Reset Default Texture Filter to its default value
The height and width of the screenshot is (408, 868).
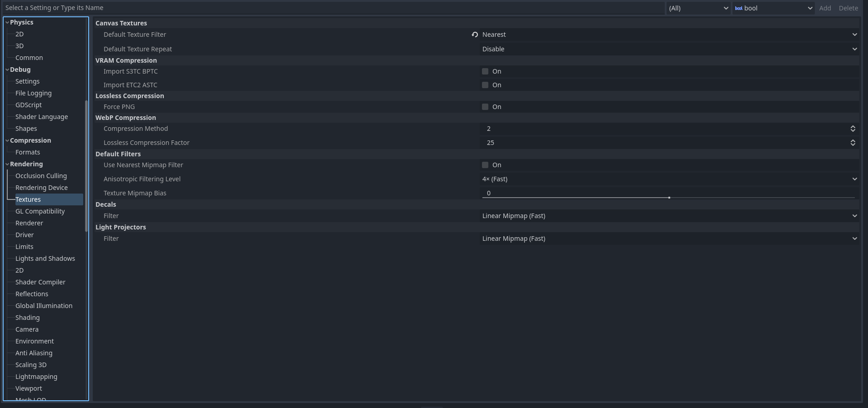click(475, 35)
